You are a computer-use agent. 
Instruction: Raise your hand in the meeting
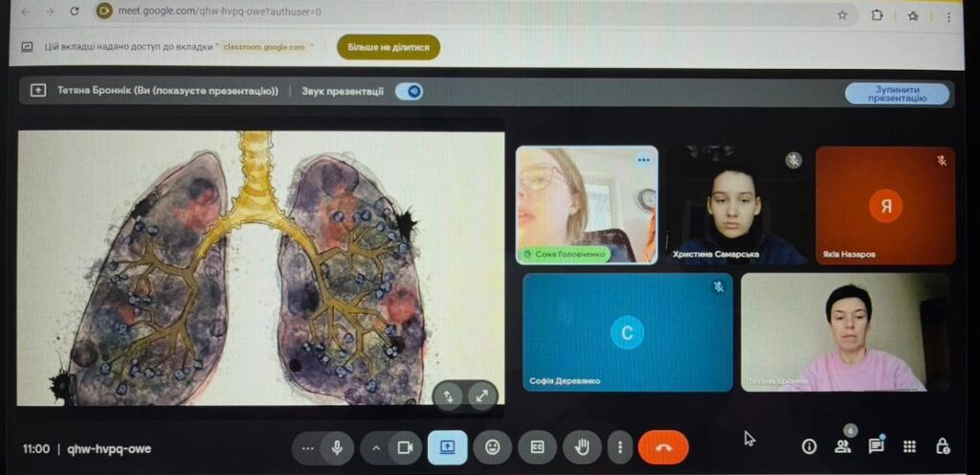click(x=581, y=447)
